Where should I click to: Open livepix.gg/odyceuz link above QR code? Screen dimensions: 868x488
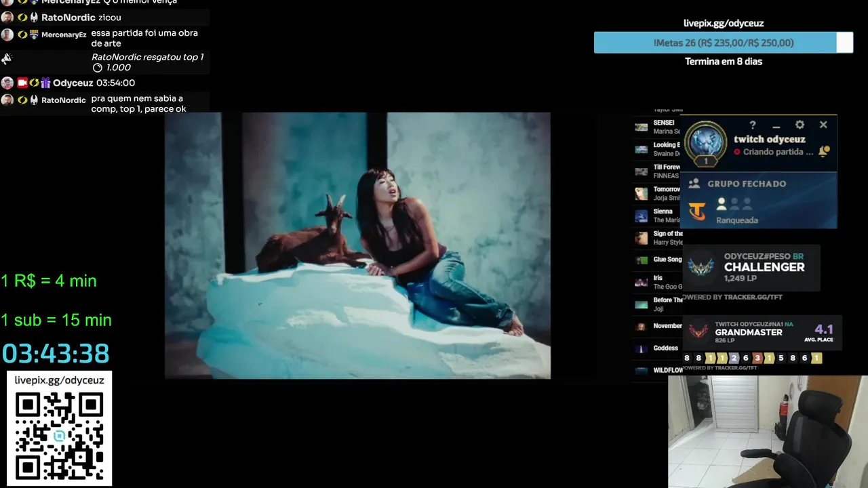59,380
